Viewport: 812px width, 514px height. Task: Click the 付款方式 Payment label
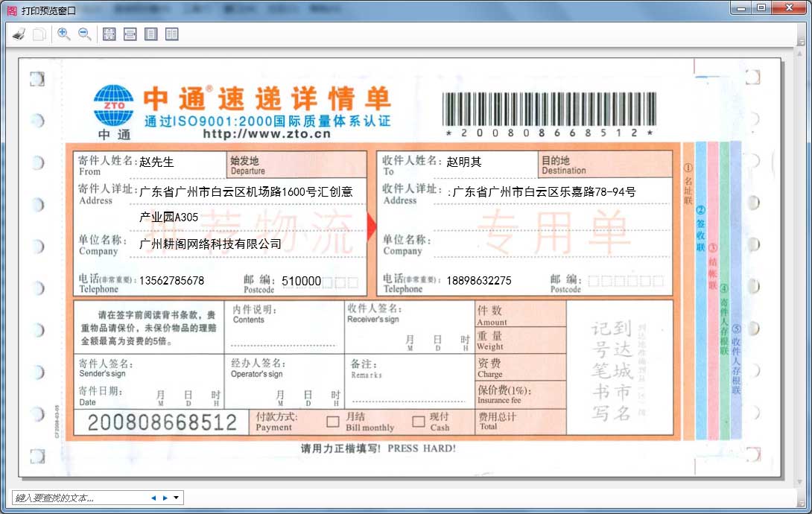tap(276, 422)
